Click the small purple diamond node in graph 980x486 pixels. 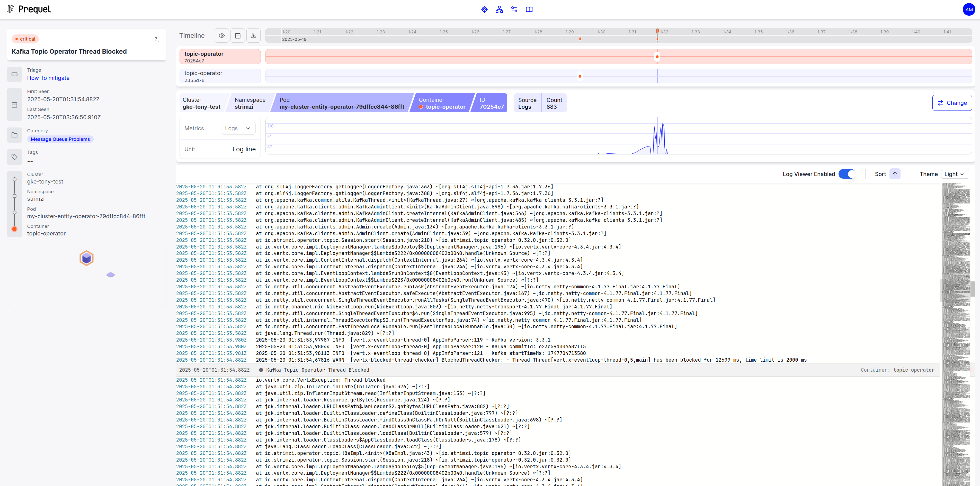pyautogui.click(x=111, y=274)
